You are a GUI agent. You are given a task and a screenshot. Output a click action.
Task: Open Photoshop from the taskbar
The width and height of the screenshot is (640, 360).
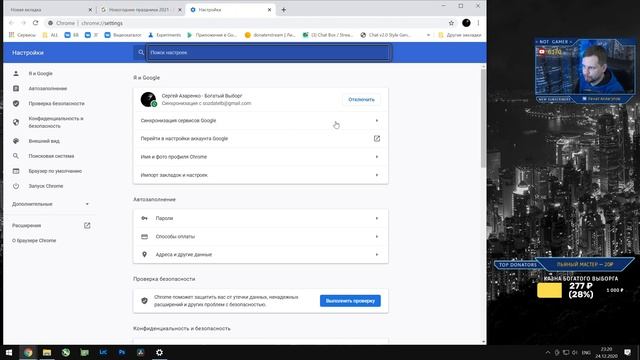pos(122,352)
